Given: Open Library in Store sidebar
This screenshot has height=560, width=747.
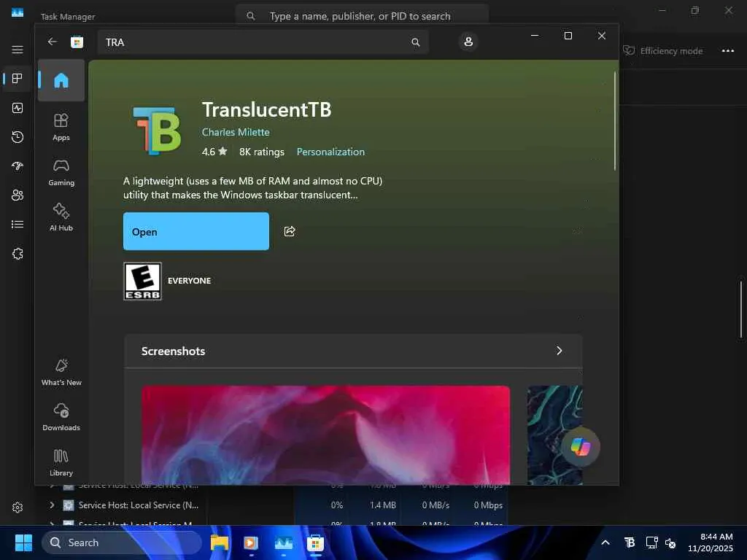Looking at the screenshot, I should pos(61,462).
